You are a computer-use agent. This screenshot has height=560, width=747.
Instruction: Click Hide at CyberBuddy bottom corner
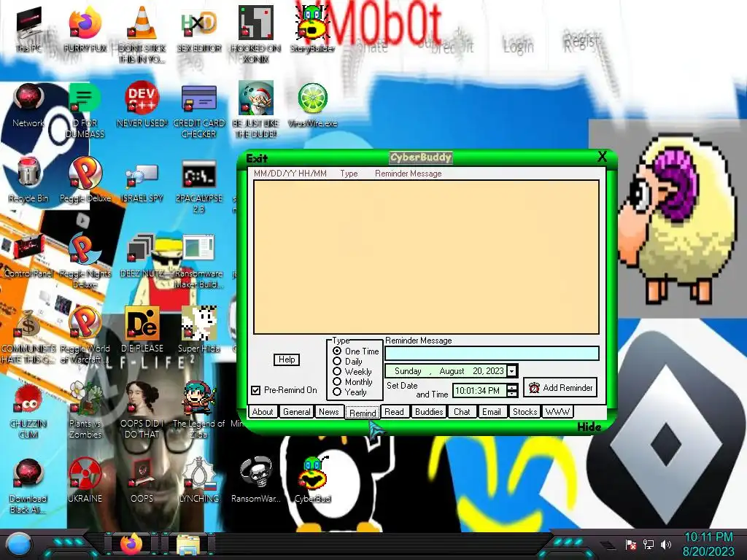[x=589, y=427]
